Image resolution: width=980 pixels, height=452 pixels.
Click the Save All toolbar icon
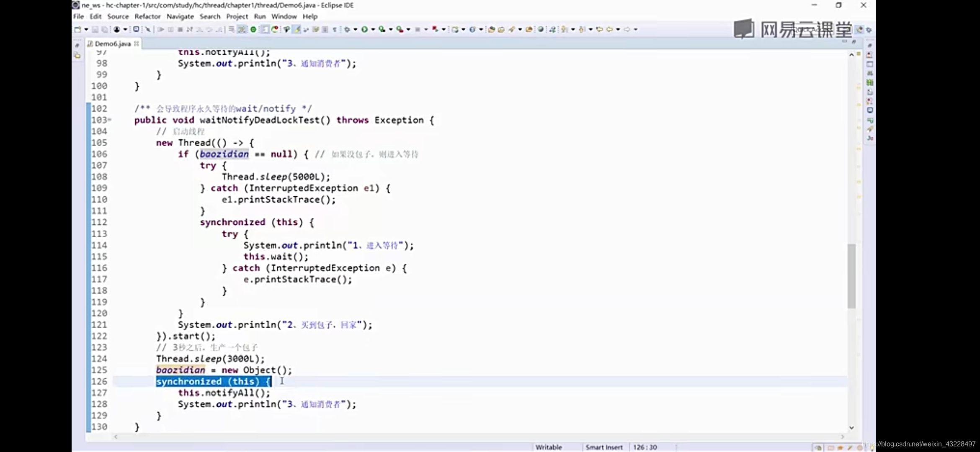pos(105,29)
